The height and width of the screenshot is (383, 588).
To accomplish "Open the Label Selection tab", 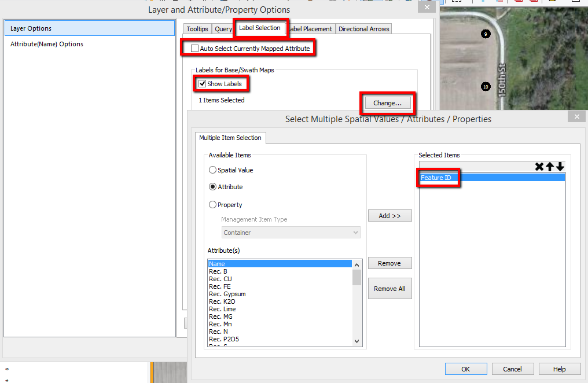I will pyautogui.click(x=259, y=28).
